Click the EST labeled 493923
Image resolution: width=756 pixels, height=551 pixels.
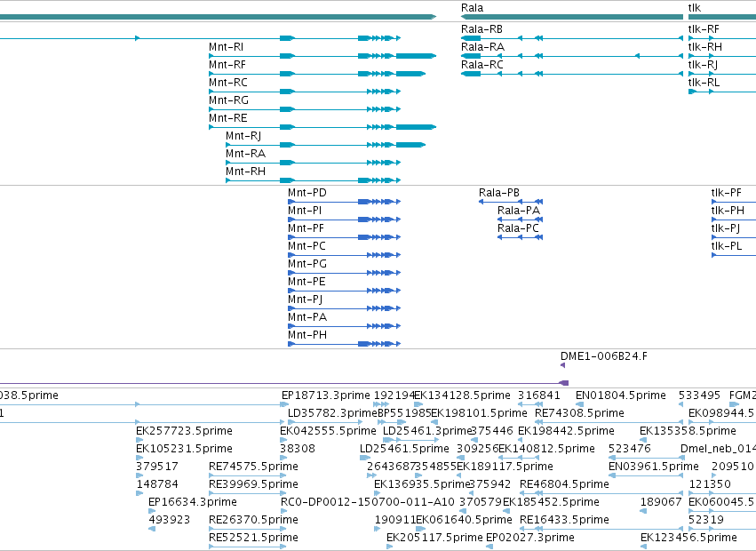169,521
